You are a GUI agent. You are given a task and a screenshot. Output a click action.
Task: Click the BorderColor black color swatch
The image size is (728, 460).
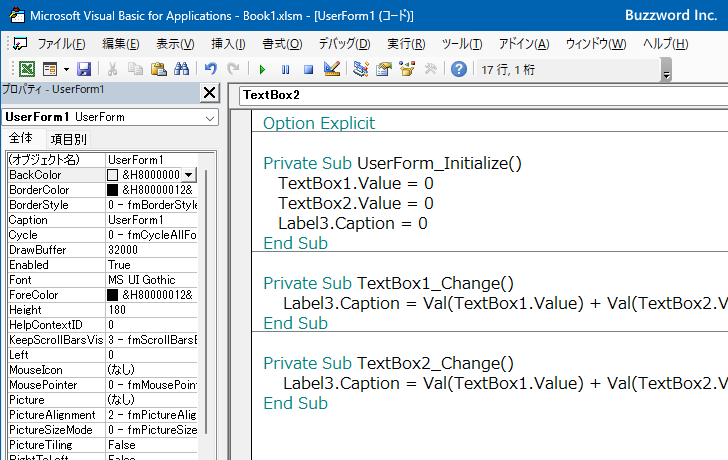click(x=112, y=190)
